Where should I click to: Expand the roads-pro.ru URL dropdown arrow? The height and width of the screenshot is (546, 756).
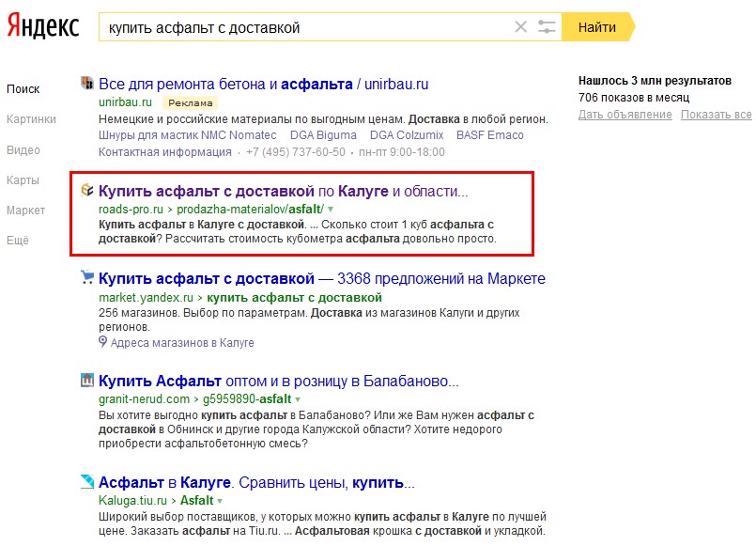click(x=331, y=210)
